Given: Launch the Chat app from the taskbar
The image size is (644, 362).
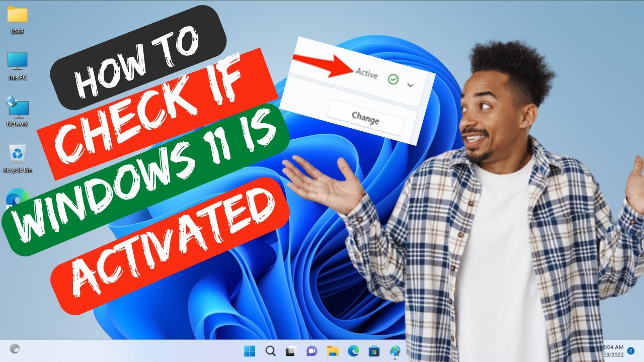Looking at the screenshot, I should pyautogui.click(x=311, y=350).
